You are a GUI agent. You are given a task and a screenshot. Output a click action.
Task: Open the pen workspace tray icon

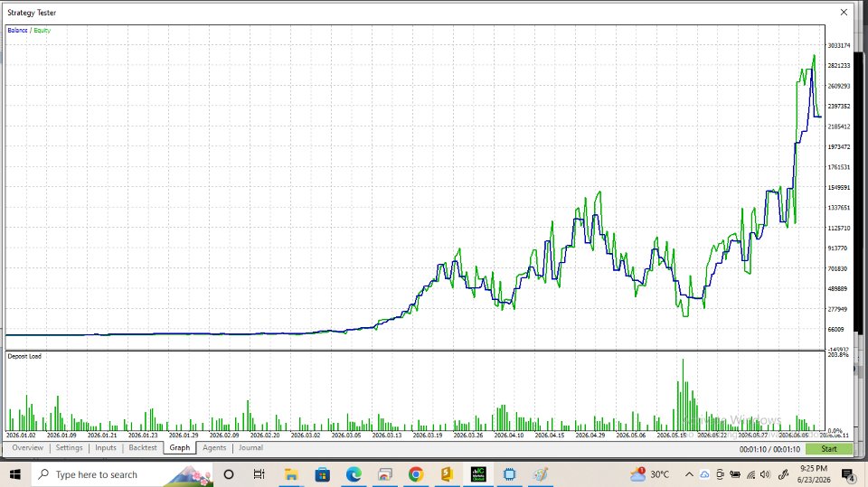(783, 474)
